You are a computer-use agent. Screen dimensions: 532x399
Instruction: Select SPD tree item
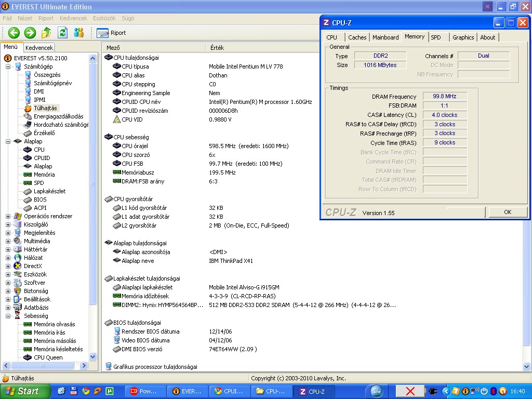click(38, 183)
